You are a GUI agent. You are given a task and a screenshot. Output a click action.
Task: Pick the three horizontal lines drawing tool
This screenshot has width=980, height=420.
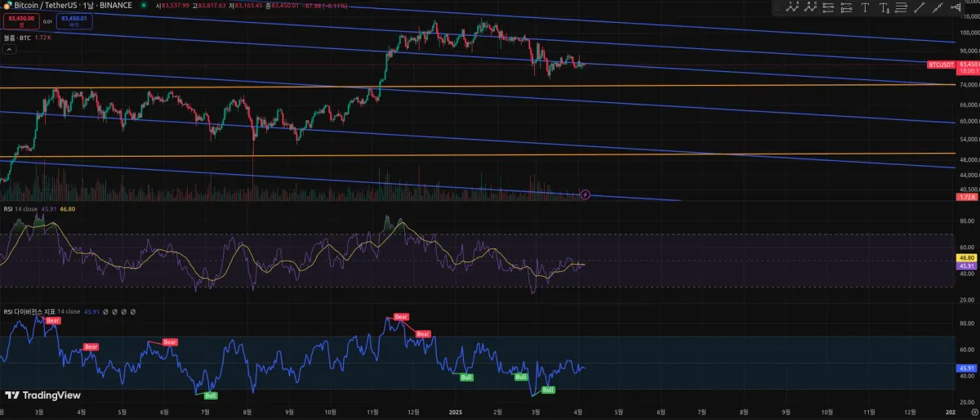click(902, 7)
